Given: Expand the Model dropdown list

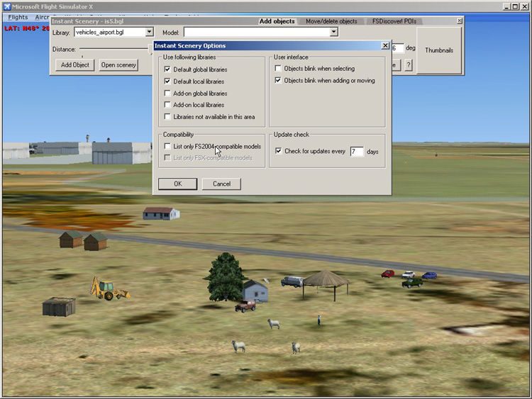Looking at the screenshot, I should 334,32.
